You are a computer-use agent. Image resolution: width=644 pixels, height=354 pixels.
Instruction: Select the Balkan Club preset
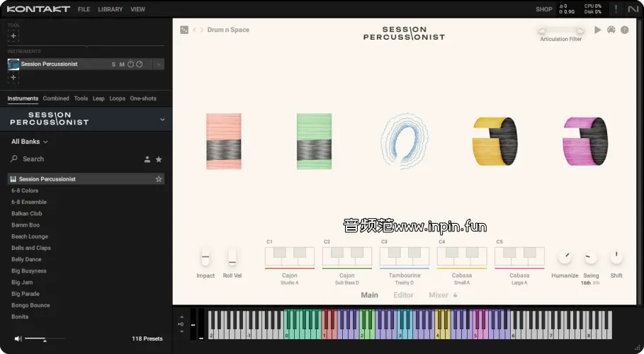(27, 214)
